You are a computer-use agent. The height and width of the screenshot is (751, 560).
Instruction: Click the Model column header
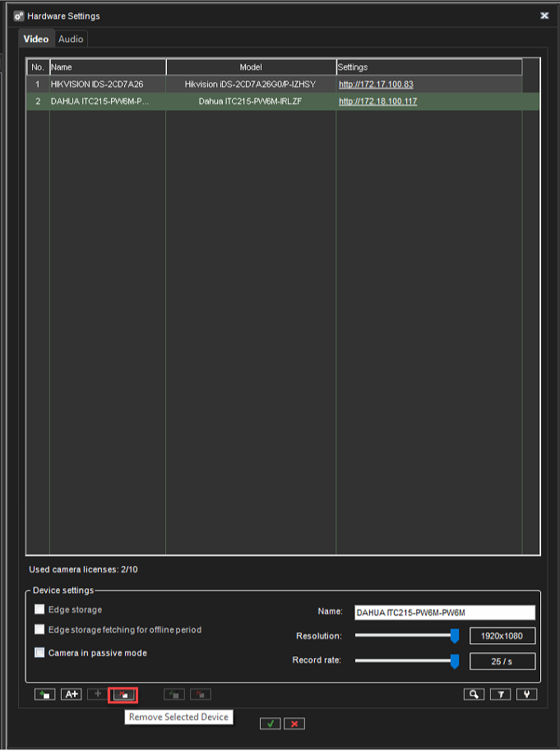click(x=251, y=67)
